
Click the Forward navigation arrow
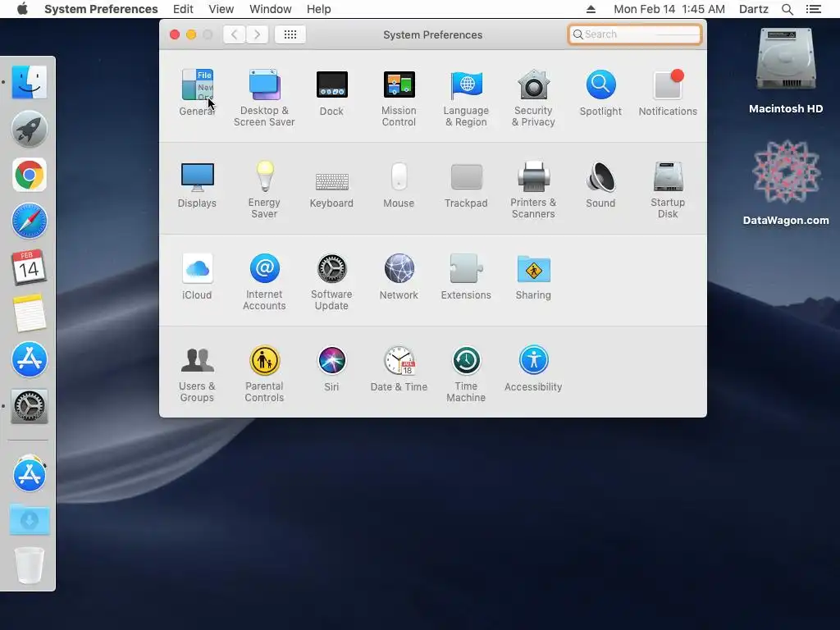click(257, 34)
